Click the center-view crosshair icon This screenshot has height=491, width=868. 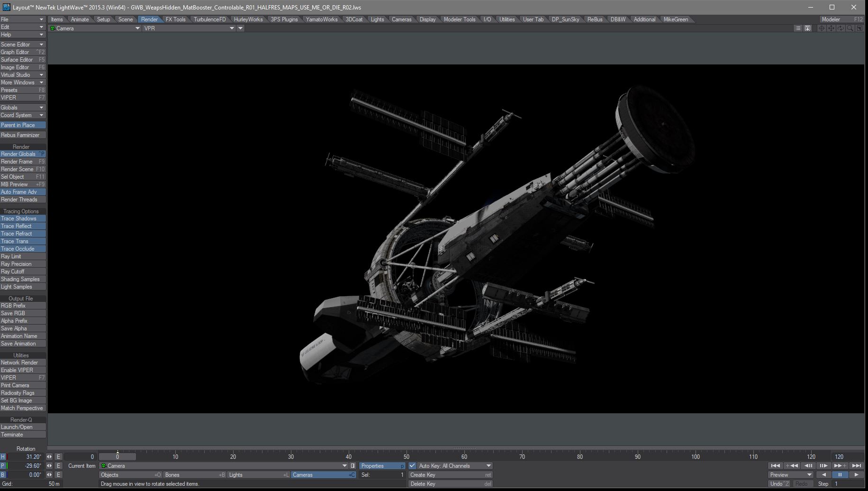tap(822, 28)
